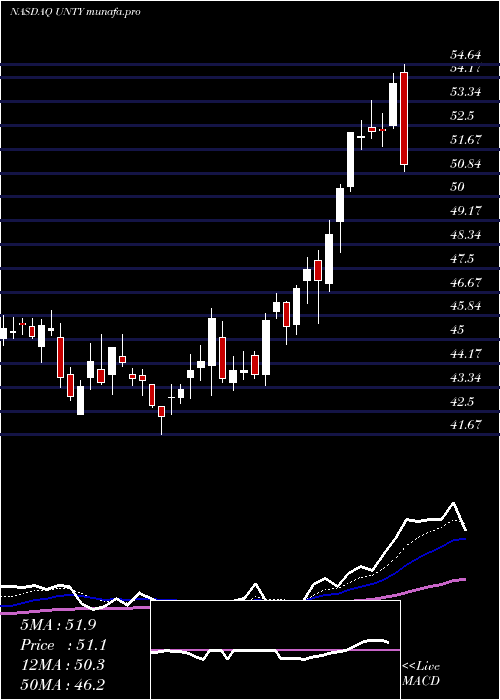Click the 48.34 price axis label
The height and width of the screenshot is (700, 500).
pyautogui.click(x=466, y=235)
